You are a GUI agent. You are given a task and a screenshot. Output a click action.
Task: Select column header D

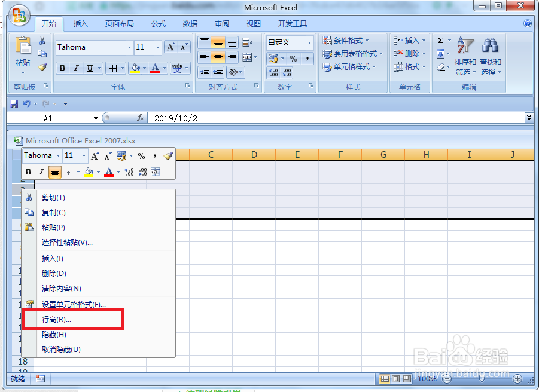point(254,155)
